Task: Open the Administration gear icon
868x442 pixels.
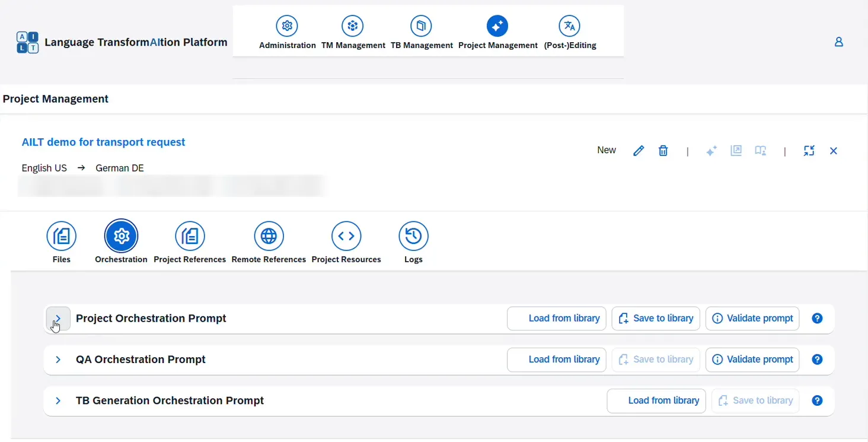Action: coord(288,26)
